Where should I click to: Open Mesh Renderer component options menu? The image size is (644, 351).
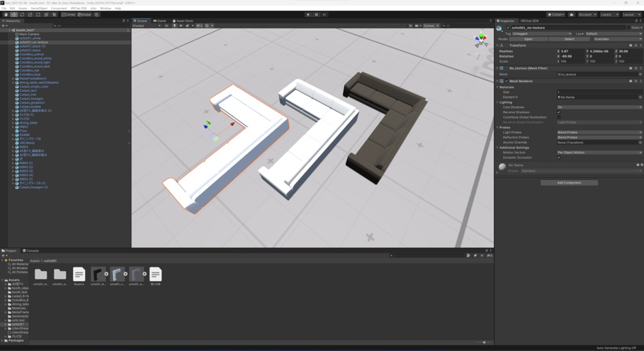pyautogui.click(x=640, y=81)
